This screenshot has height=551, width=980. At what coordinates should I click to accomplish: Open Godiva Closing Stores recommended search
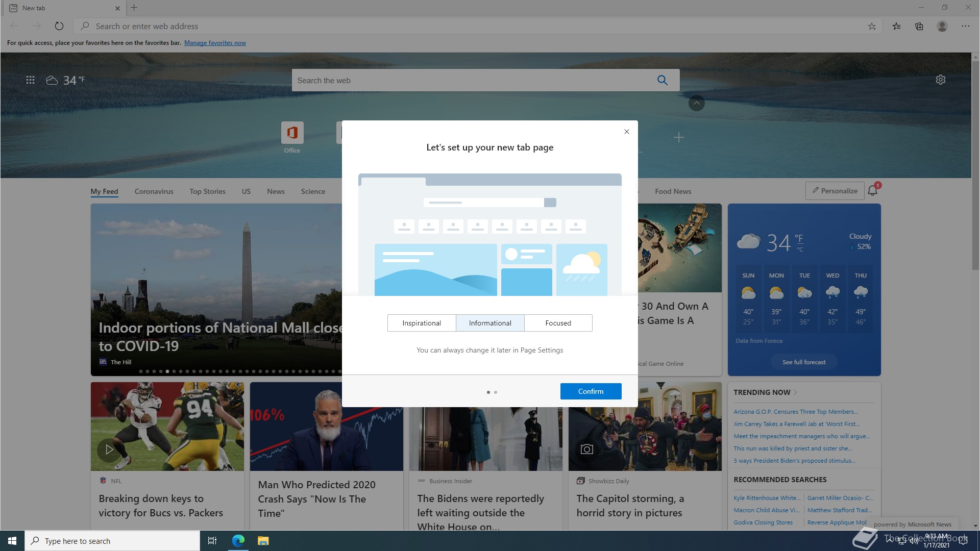tap(764, 522)
